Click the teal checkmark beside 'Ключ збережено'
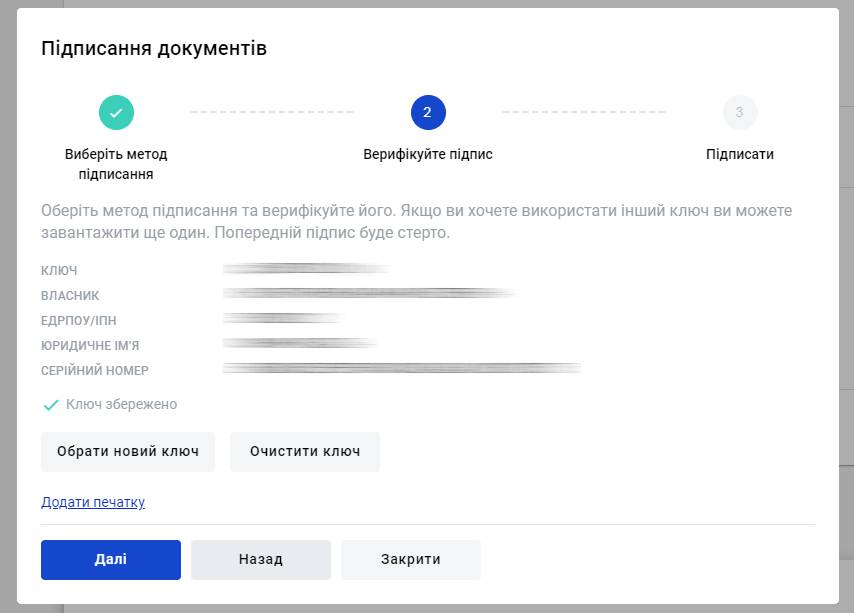Screen dimensions: 854x613 [51, 405]
